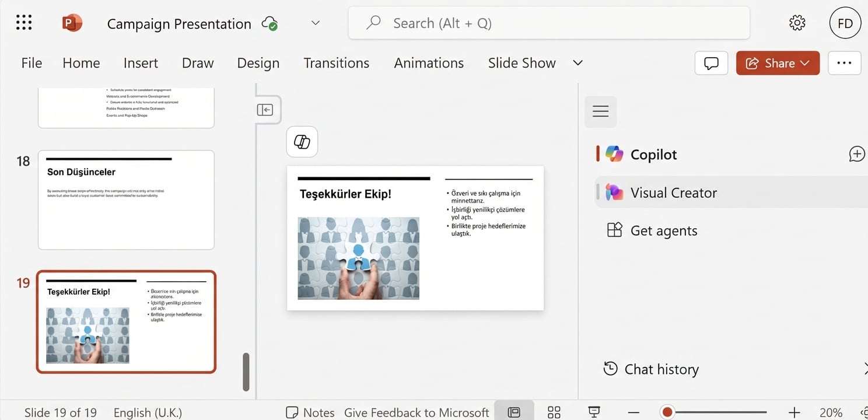Switch to Slide Sorter view
868x420 pixels.
pyautogui.click(x=553, y=411)
